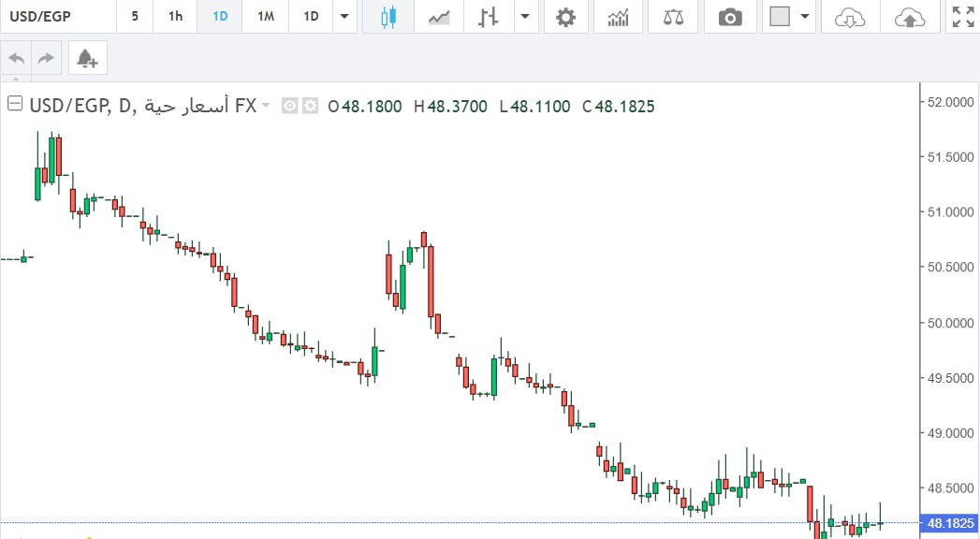980x539 pixels.
Task: Add a price alert with bell icon
Action: 87,59
